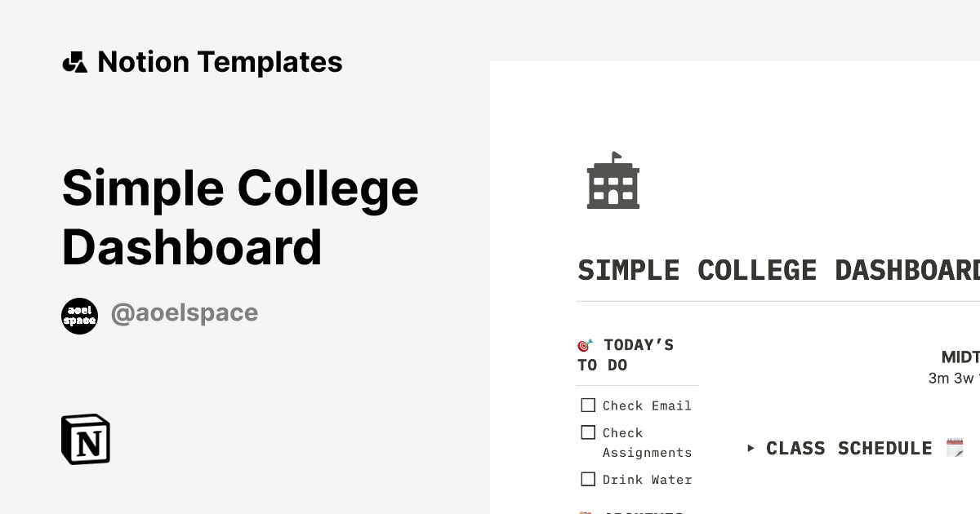Click the target emoji beside Today's To Do
This screenshot has height=514, width=980.
pyautogui.click(x=583, y=344)
